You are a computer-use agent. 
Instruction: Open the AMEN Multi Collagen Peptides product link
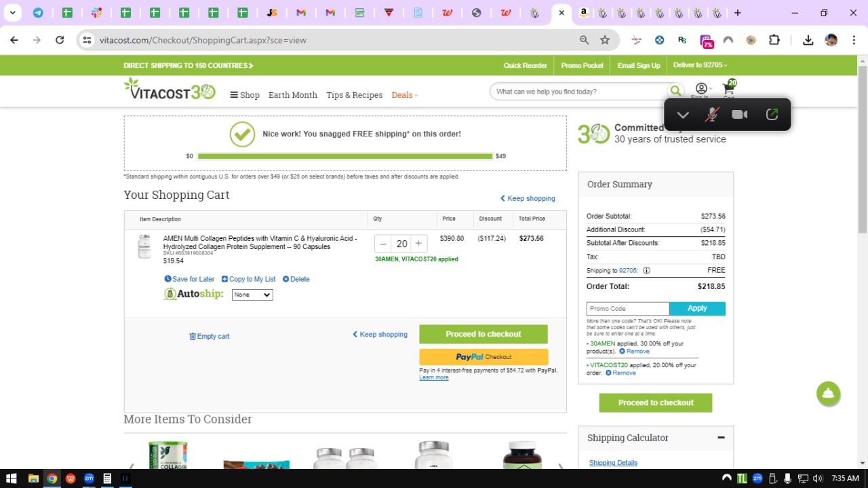pos(260,243)
